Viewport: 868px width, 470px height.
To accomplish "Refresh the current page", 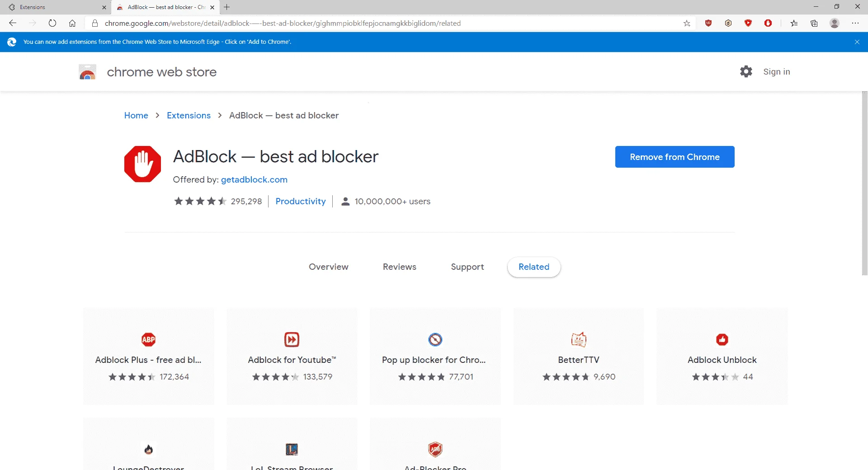I will pos(52,23).
